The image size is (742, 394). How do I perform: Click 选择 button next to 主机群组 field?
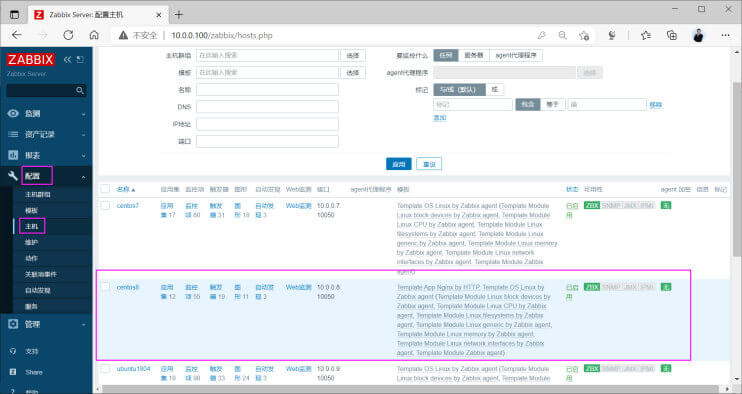(353, 55)
